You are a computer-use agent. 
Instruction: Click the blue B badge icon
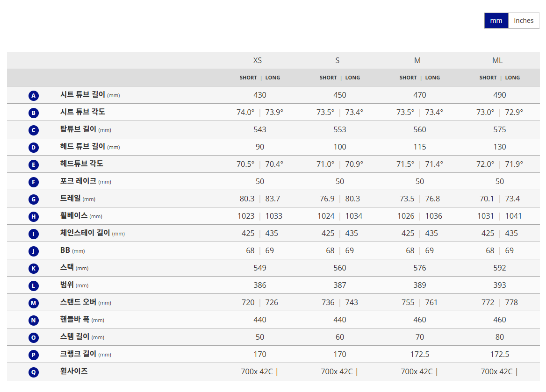click(x=33, y=113)
